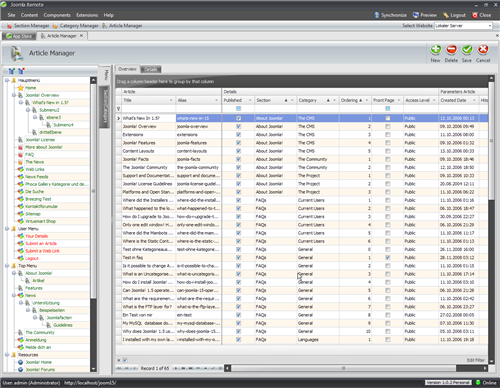The width and height of the screenshot is (500, 388).
Task: Click the Virtuemart Shop component icon
Action: (x=21, y=221)
